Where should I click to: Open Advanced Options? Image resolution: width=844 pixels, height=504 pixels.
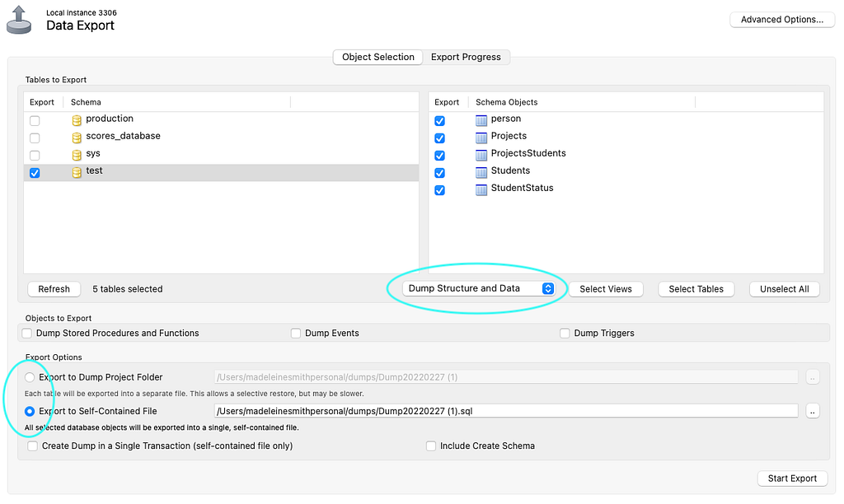782,20
